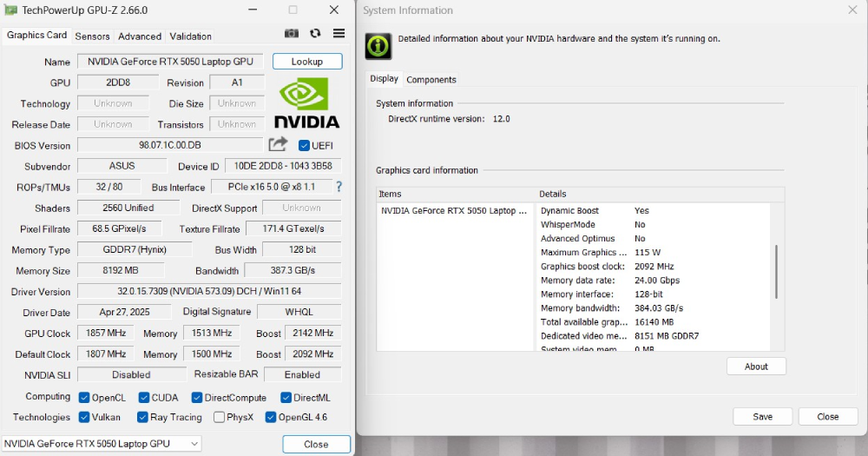Switch to the Sensors tab

tap(92, 36)
